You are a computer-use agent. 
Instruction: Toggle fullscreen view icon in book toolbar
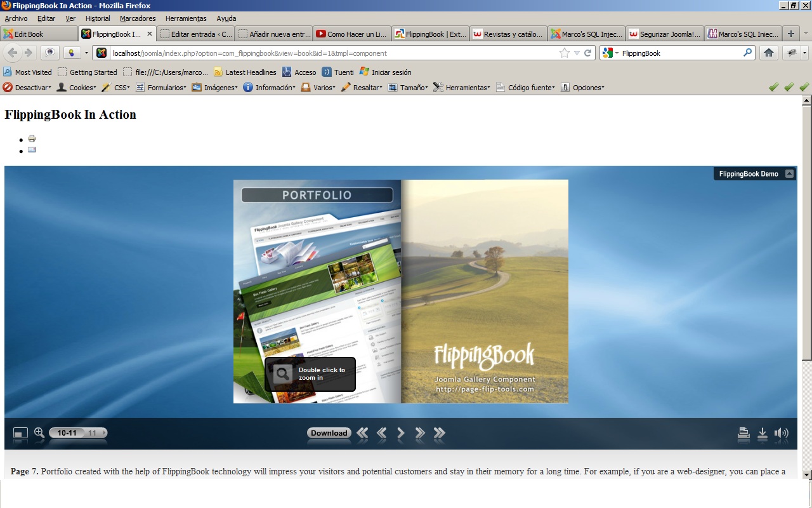point(20,433)
